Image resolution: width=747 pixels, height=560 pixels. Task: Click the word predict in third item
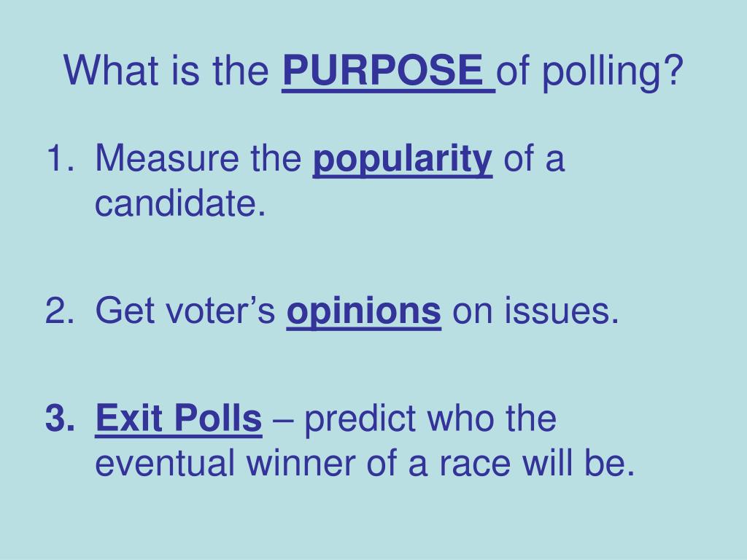coord(360,419)
